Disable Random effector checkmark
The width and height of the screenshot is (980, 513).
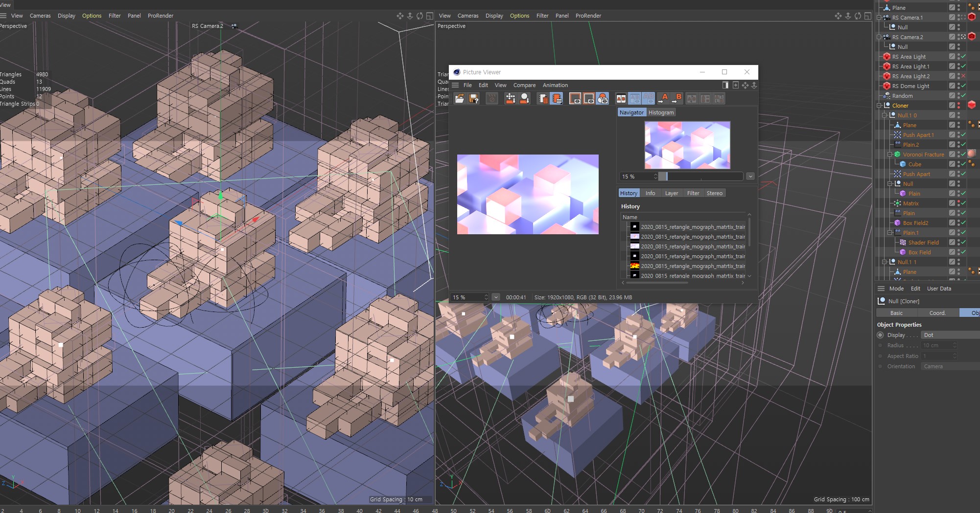(x=963, y=95)
